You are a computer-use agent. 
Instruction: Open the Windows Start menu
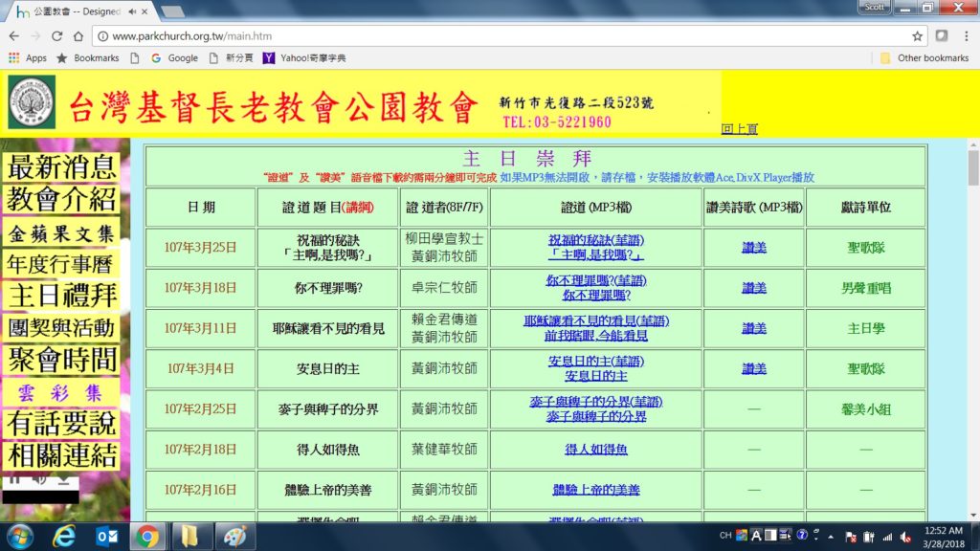(19, 536)
